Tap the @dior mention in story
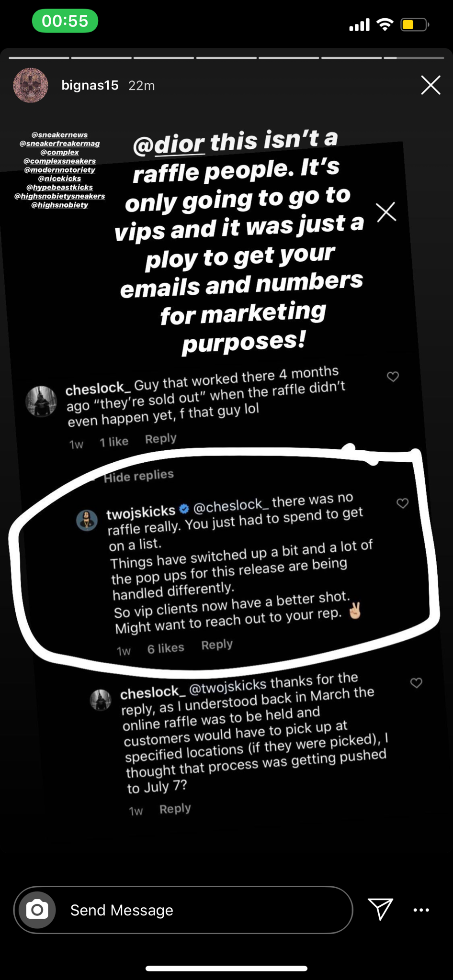Screen dimensions: 453x980 tap(169, 145)
